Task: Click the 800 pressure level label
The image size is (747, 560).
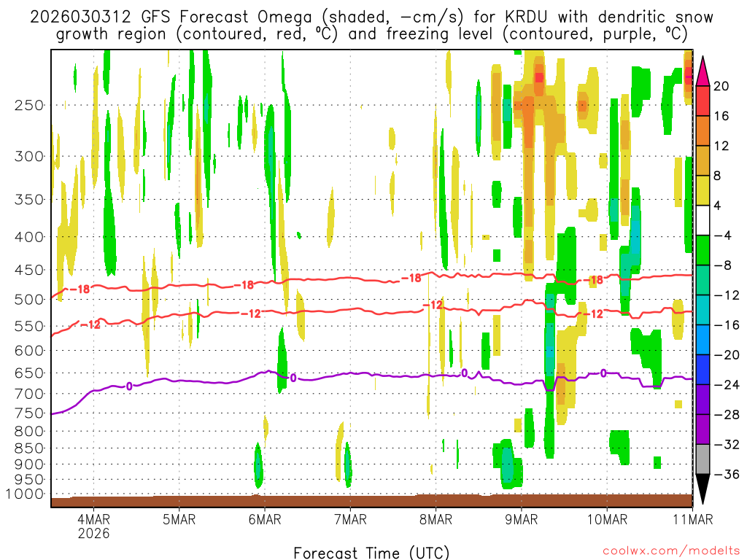Action: (x=28, y=431)
